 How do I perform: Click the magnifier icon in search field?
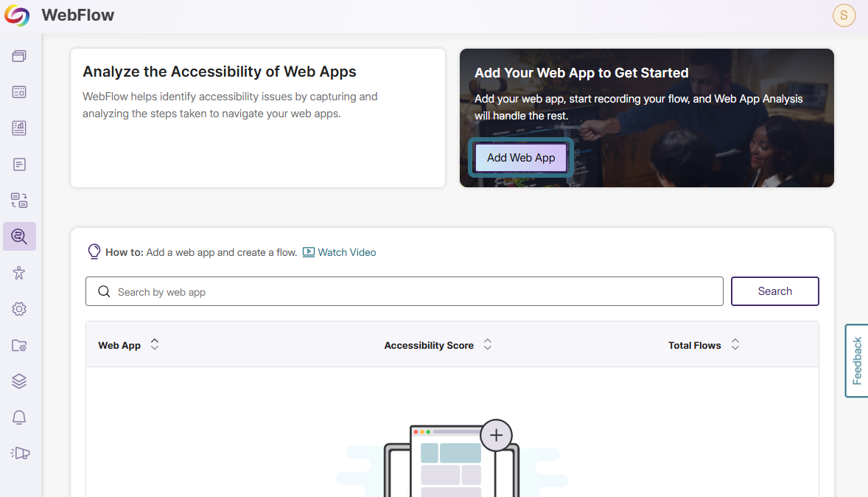(104, 291)
